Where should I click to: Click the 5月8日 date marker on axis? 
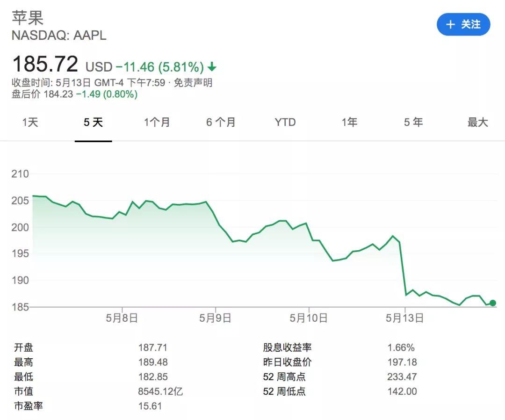point(122,318)
